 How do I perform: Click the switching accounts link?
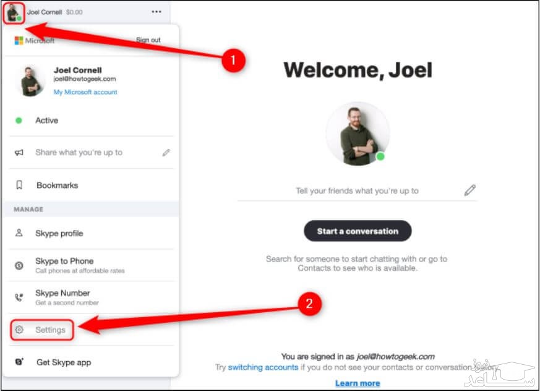[263, 367]
